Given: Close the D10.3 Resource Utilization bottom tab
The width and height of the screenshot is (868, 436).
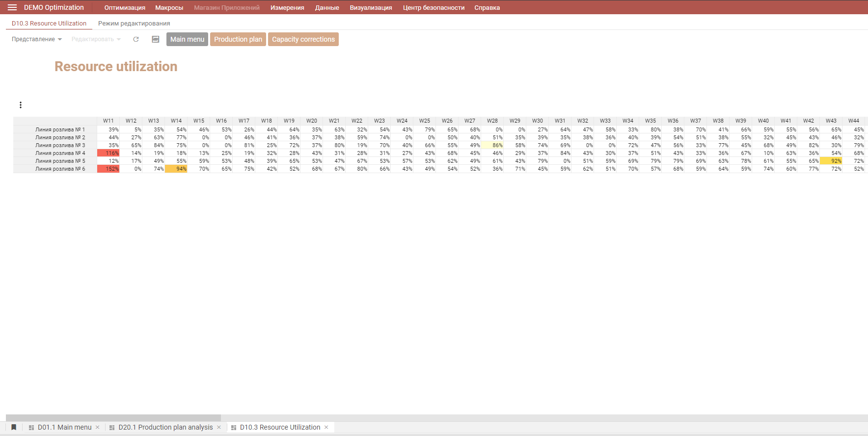Looking at the screenshot, I should (326, 427).
